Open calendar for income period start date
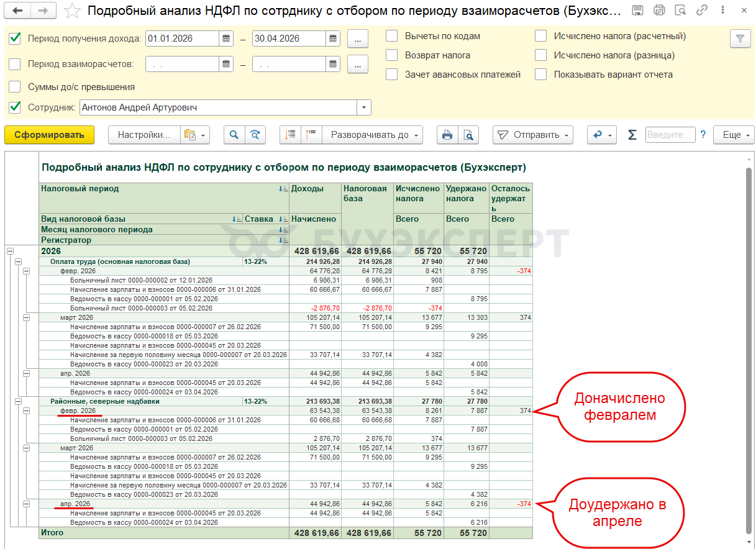Screen dimensions: 756x549 click(227, 39)
